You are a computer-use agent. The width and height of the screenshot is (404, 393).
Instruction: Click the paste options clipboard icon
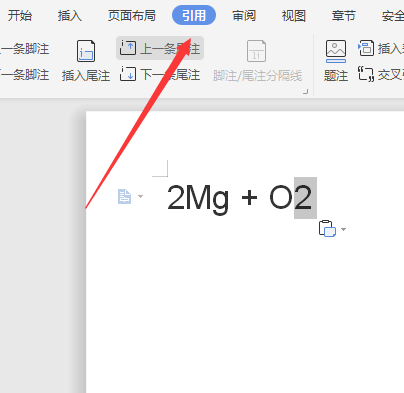point(327,229)
